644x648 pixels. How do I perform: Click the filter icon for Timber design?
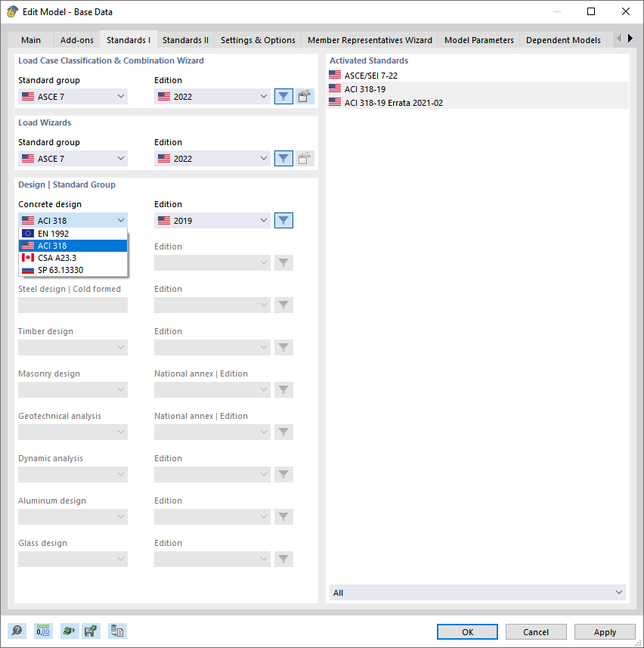(283, 347)
